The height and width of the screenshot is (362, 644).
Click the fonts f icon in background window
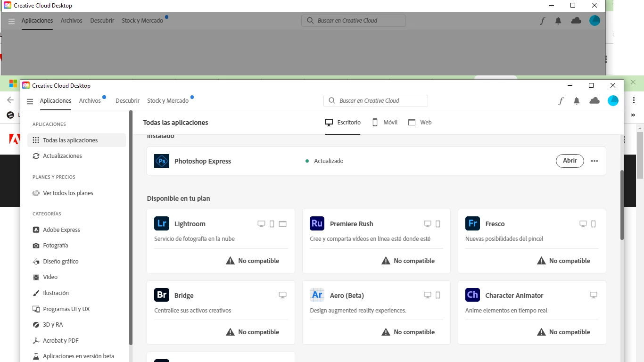point(542,21)
